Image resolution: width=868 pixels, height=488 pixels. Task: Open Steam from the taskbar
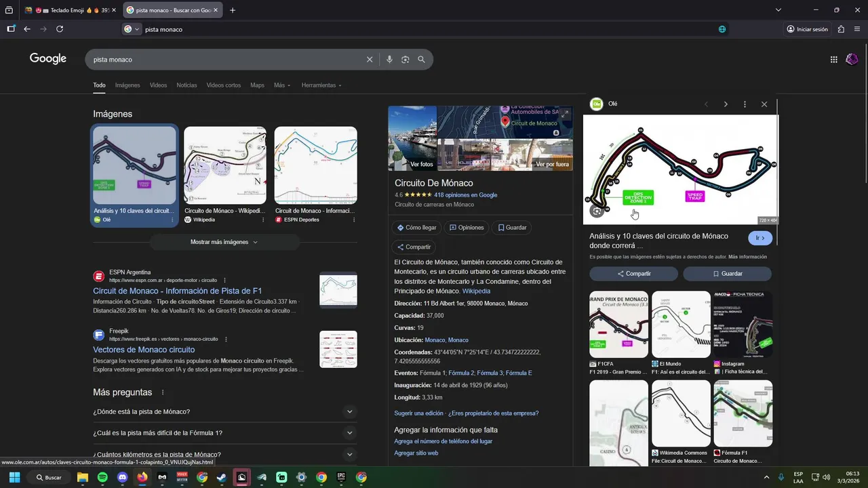click(x=222, y=477)
